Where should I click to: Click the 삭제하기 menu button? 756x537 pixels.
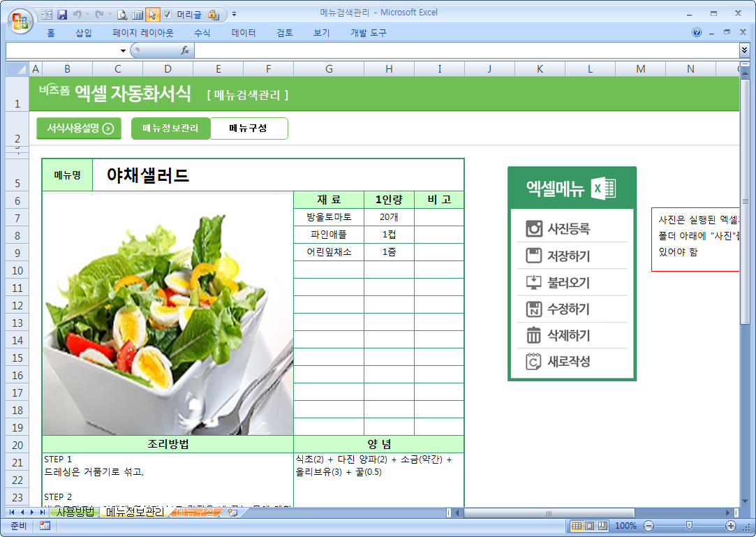click(x=572, y=335)
